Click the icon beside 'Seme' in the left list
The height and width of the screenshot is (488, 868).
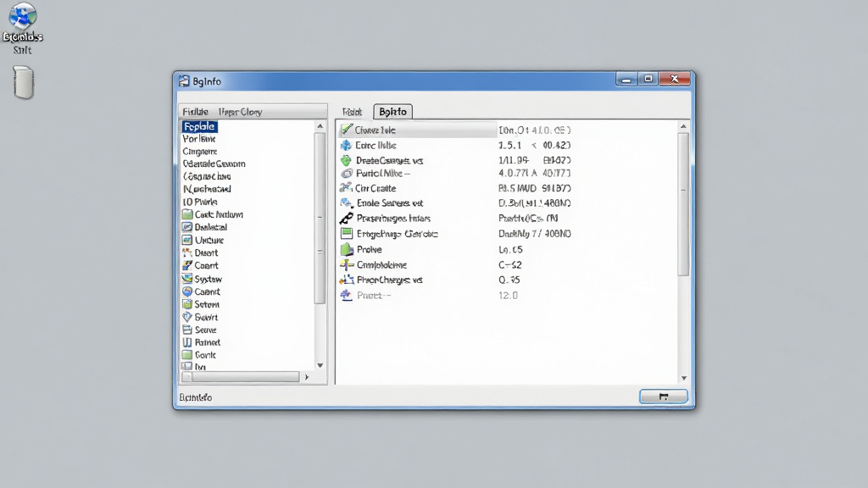(x=187, y=330)
